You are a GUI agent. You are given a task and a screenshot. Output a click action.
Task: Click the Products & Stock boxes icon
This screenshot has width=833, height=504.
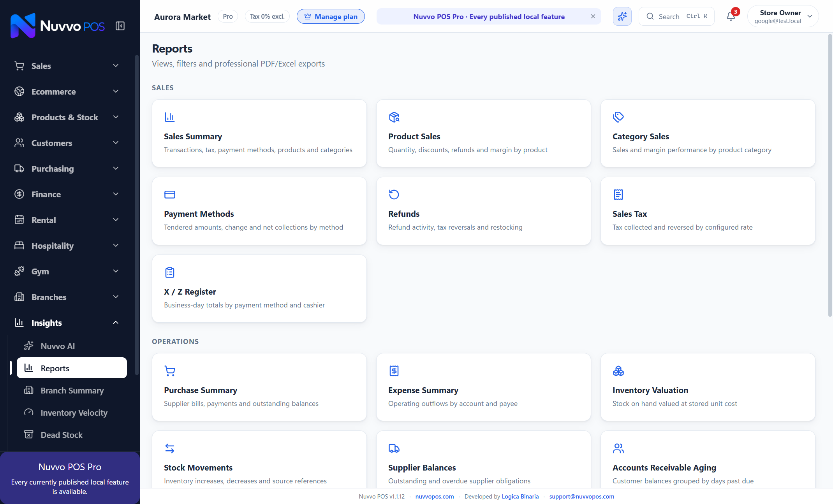click(19, 117)
